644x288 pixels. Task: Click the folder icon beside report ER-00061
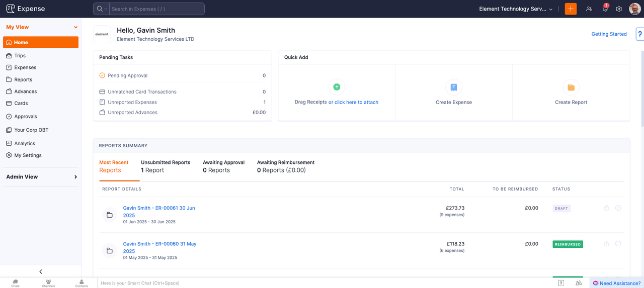(x=109, y=215)
